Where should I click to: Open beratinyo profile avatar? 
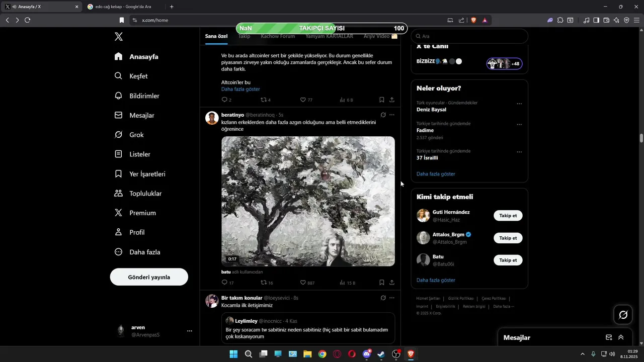(212, 118)
